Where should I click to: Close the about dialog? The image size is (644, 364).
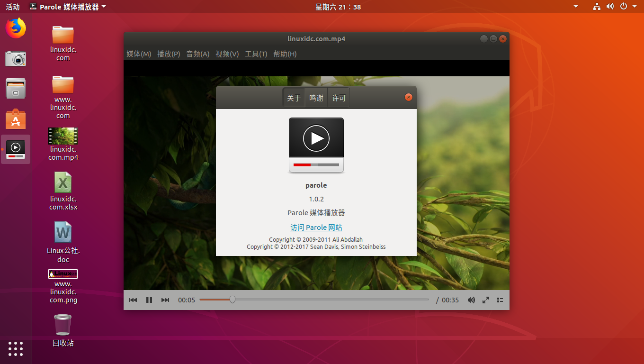409,97
